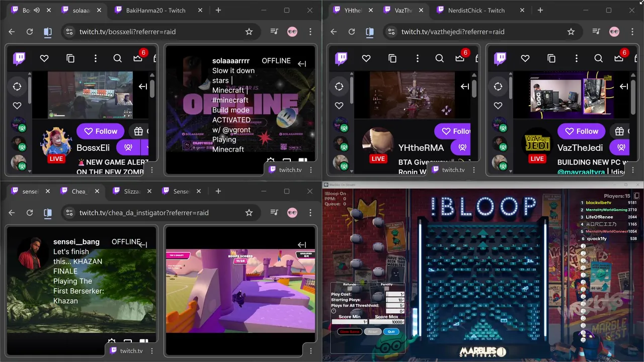Bookmark chea_da_instigator page with star
Viewport: 644px width, 362px height.
click(249, 213)
